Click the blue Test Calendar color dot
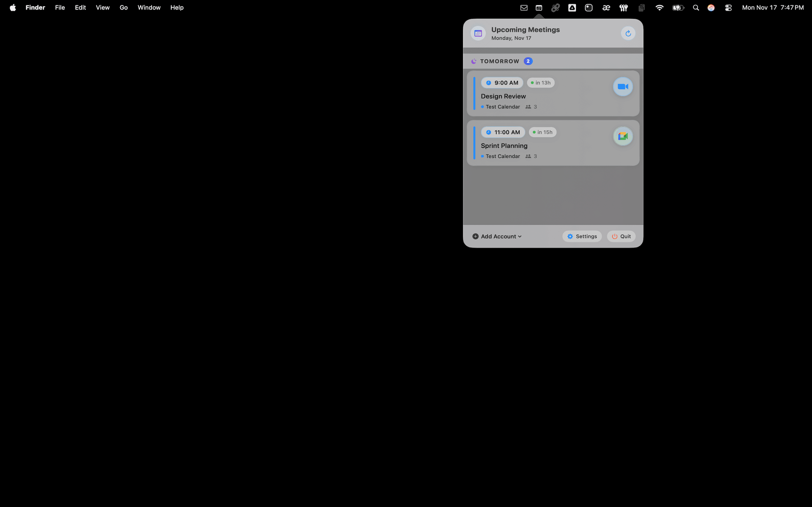Image resolution: width=812 pixels, height=507 pixels. 482,107
